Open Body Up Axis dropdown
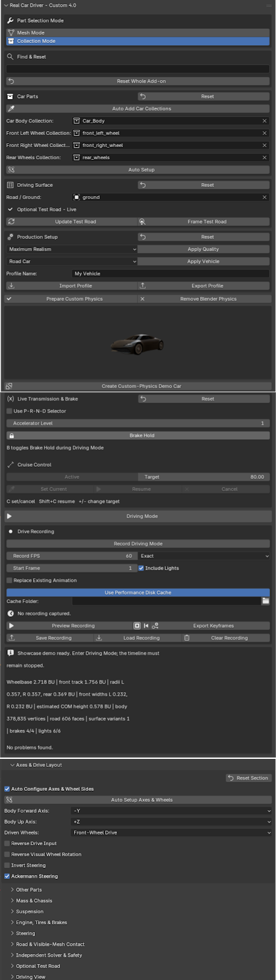 (171, 822)
